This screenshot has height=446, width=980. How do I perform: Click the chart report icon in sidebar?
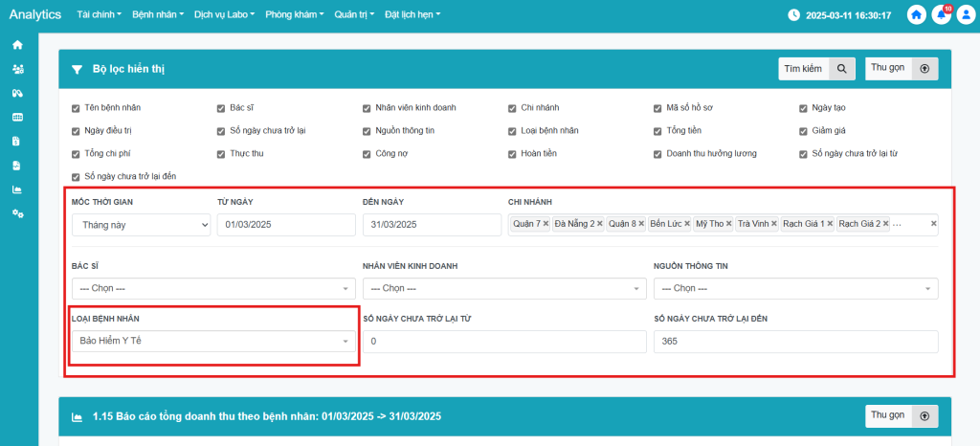coord(17,189)
